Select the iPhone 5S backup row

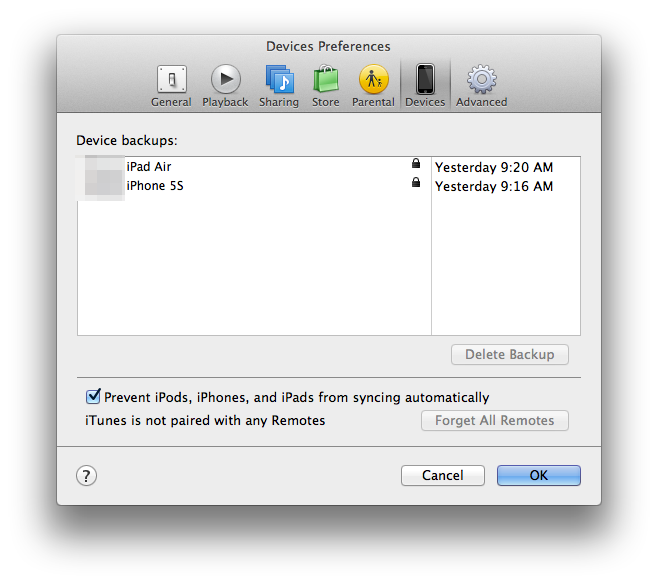(x=329, y=185)
